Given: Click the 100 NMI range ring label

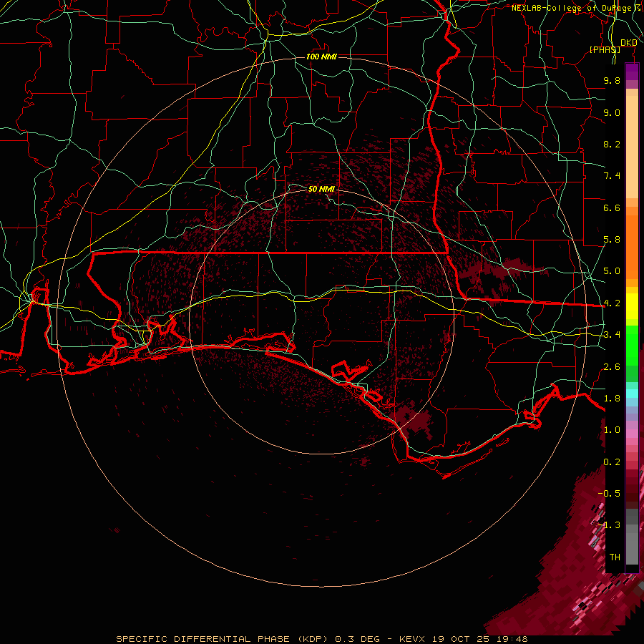Looking at the screenshot, I should [x=321, y=57].
